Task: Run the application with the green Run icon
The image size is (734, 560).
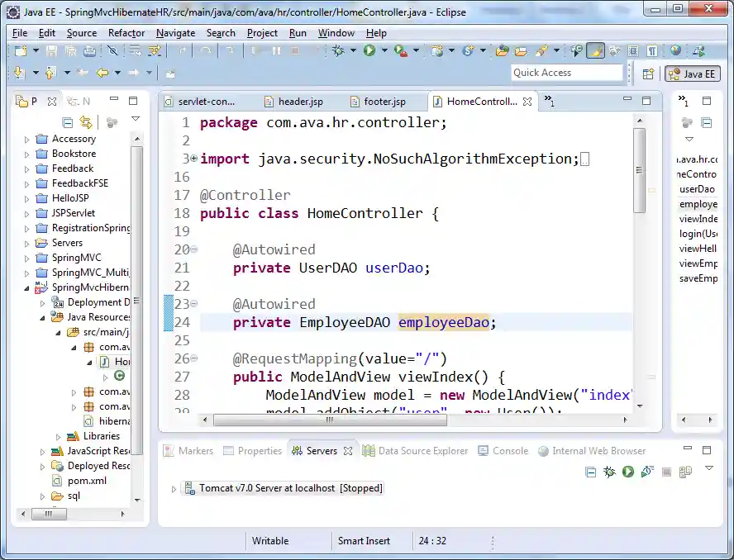Action: point(369,51)
